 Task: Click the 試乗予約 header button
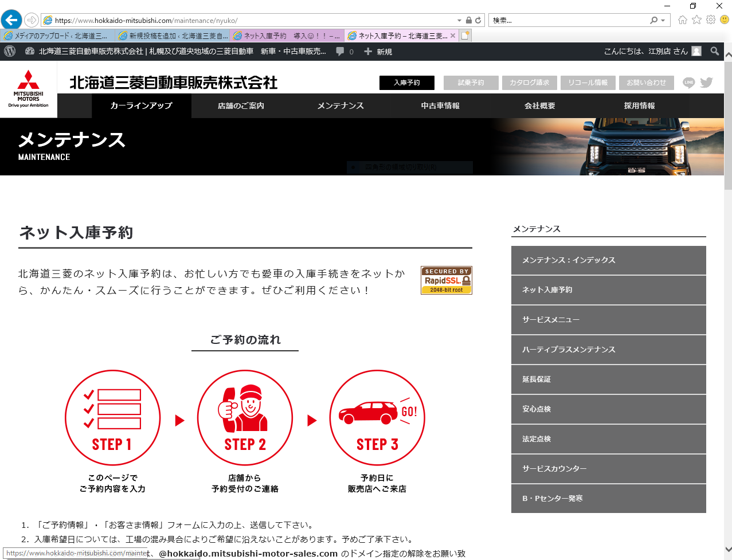click(x=471, y=83)
